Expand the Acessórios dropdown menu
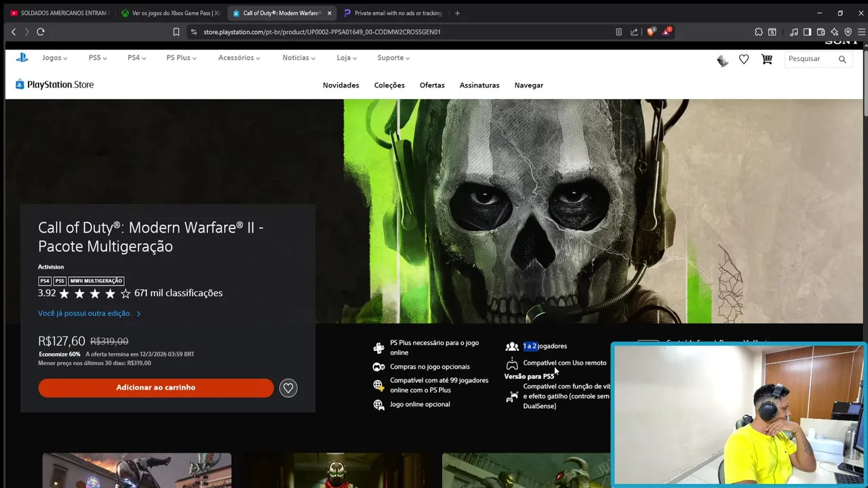The image size is (868, 488). [239, 58]
